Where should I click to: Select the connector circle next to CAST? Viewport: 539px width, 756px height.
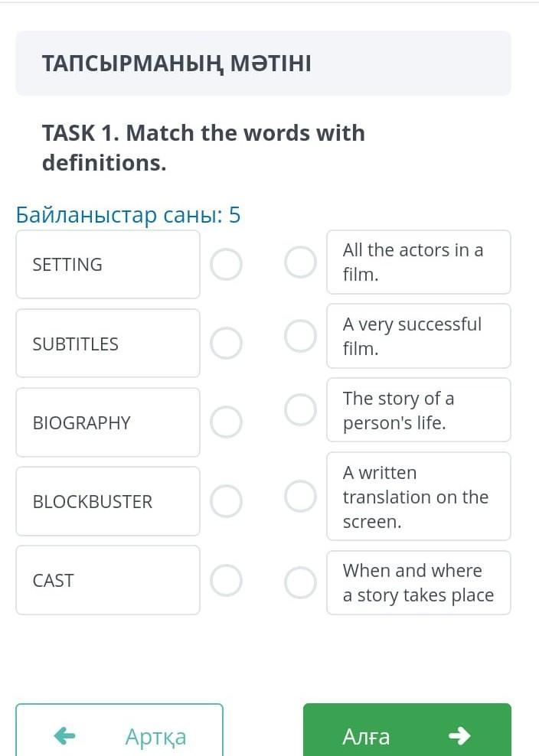[x=226, y=580]
